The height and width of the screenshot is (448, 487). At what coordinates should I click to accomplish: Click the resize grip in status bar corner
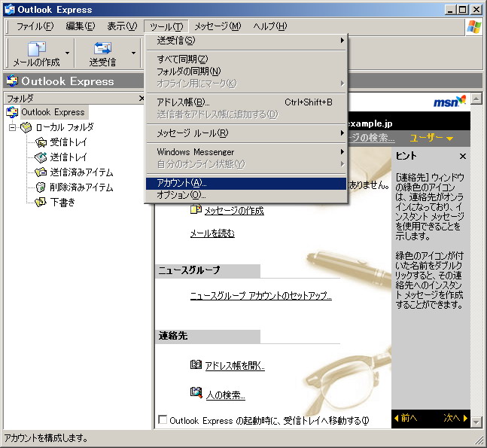click(479, 440)
